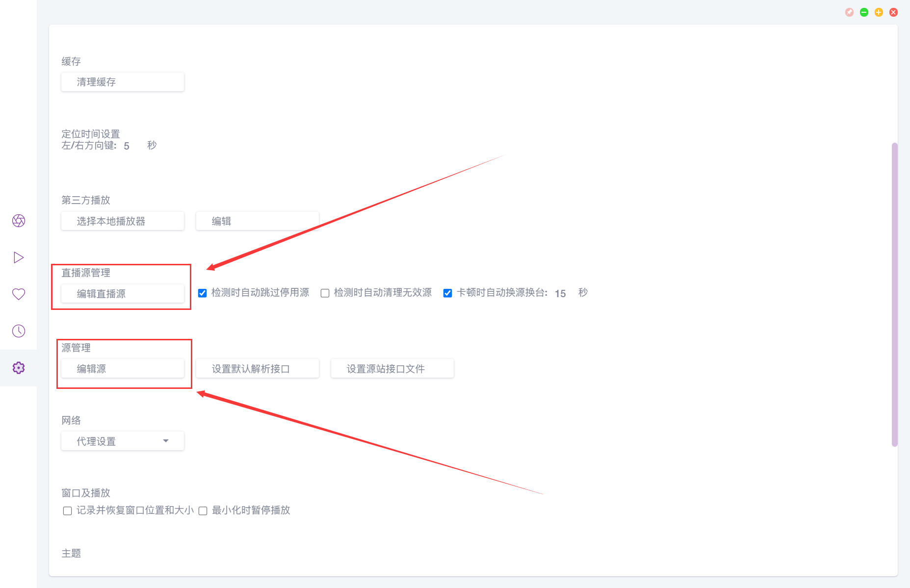Viewport: 910px width, 588px height.
Task: Pin the window using the pushpin icon
Action: click(x=849, y=12)
